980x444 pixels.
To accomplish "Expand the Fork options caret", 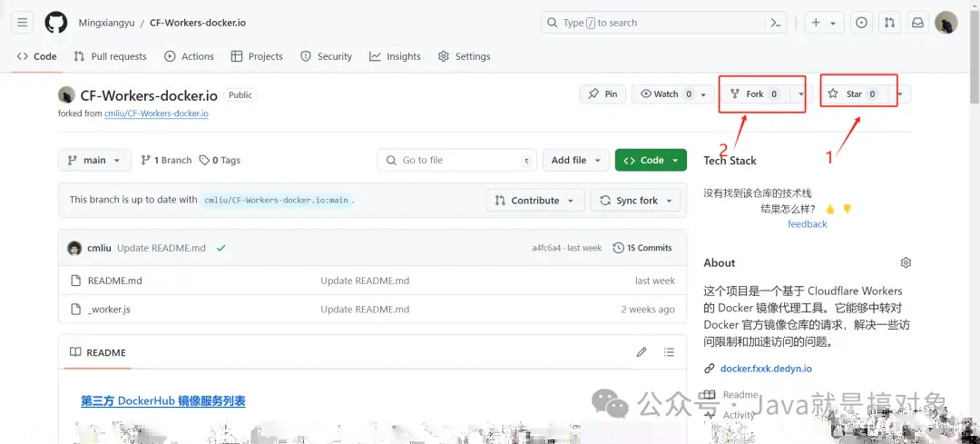I will 801,94.
